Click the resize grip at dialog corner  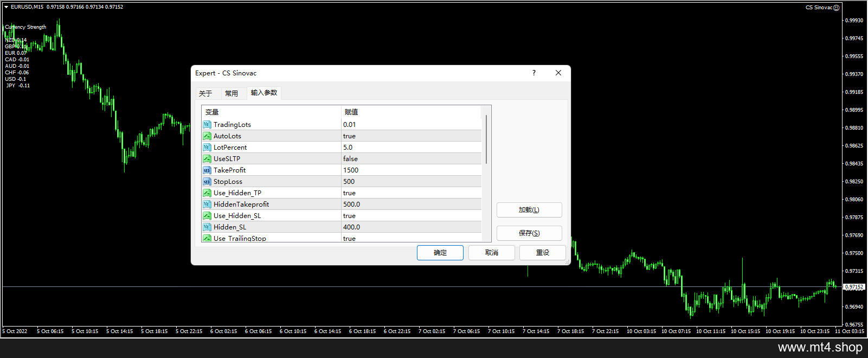click(568, 262)
